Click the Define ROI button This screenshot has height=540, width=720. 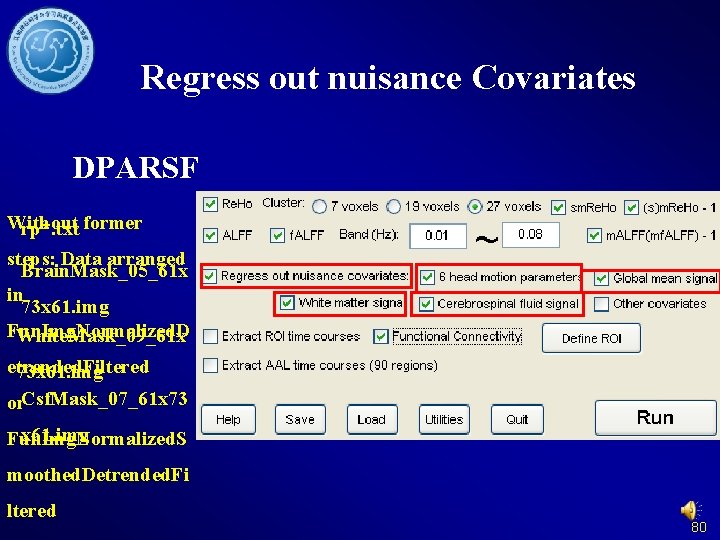pyautogui.click(x=591, y=338)
